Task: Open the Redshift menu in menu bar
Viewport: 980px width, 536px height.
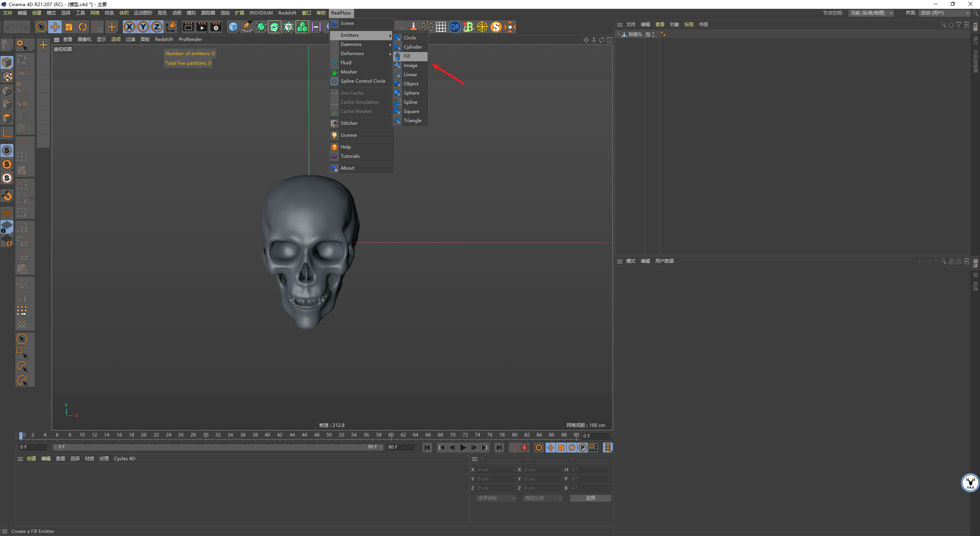Action: [x=287, y=13]
